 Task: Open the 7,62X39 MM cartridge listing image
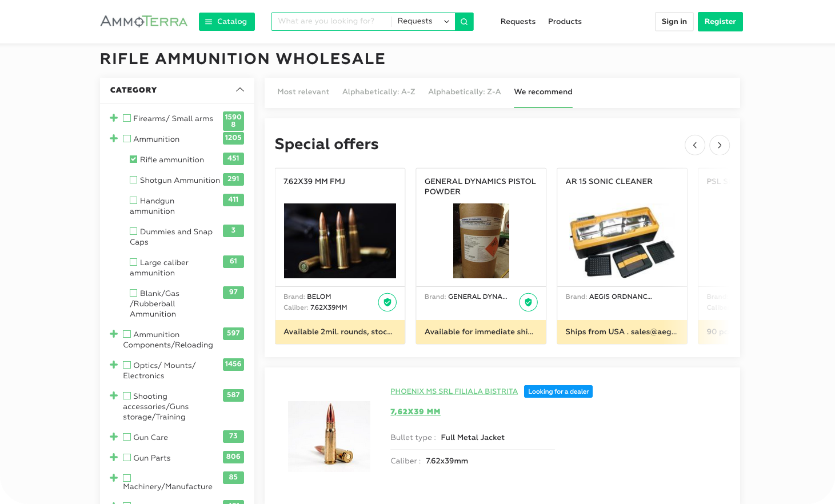[x=329, y=437]
